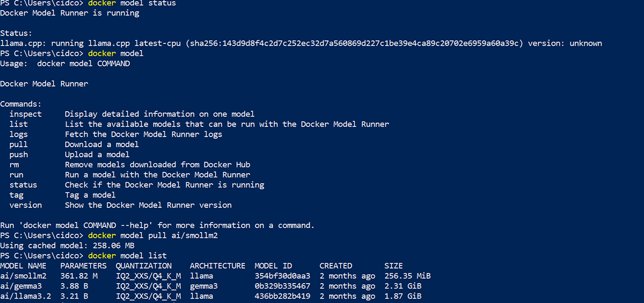Select ai/gemma3 model name in table
The height and width of the screenshot is (303, 644).
tap(21, 286)
